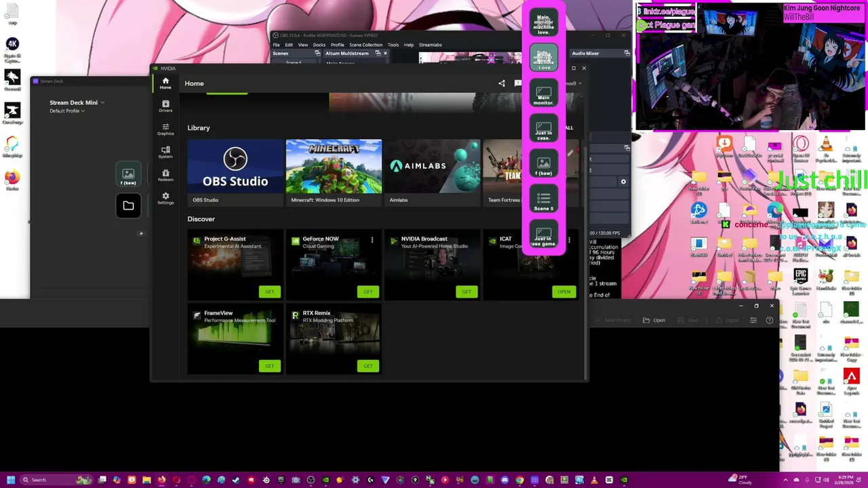Open the Profile menu in OBS

coord(337,45)
